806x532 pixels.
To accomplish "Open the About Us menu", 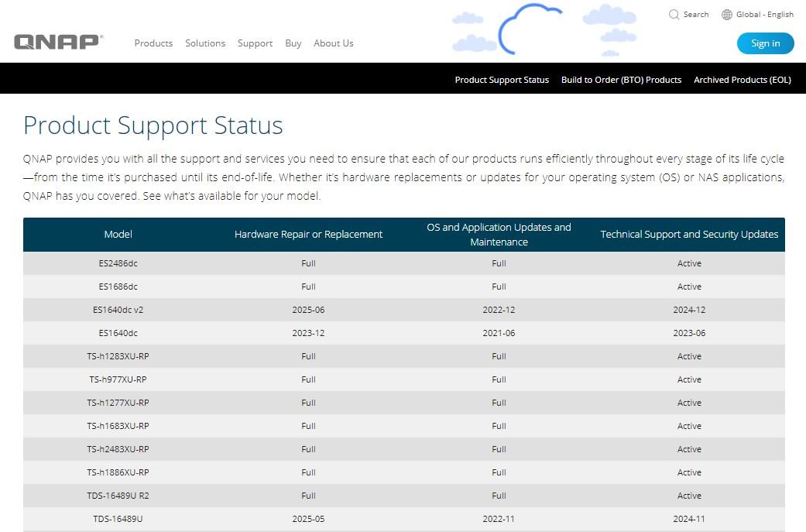I will 334,43.
